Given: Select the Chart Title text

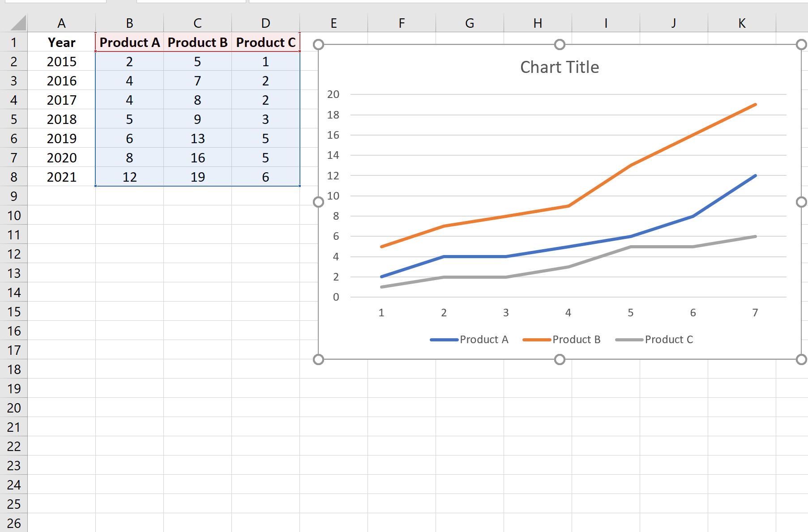Looking at the screenshot, I should pos(560,67).
